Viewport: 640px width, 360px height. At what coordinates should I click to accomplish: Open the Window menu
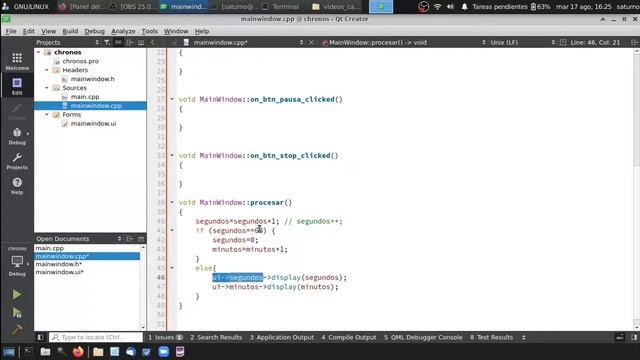176,31
